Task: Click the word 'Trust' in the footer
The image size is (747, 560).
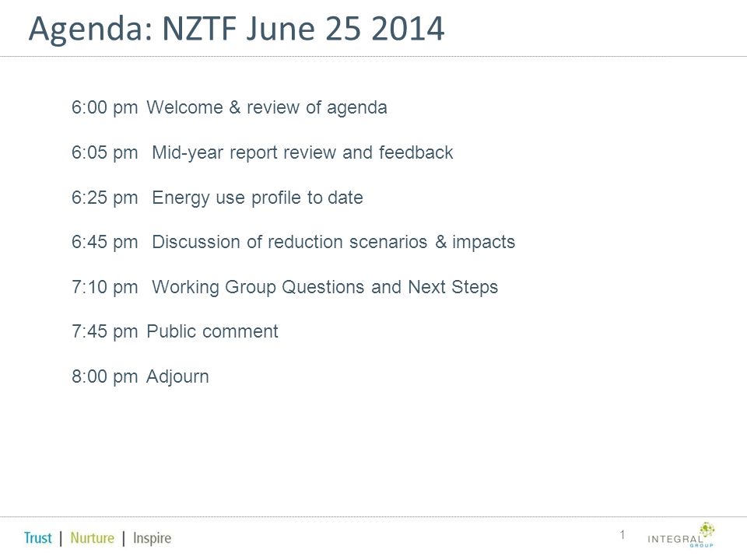Action: 37,538
